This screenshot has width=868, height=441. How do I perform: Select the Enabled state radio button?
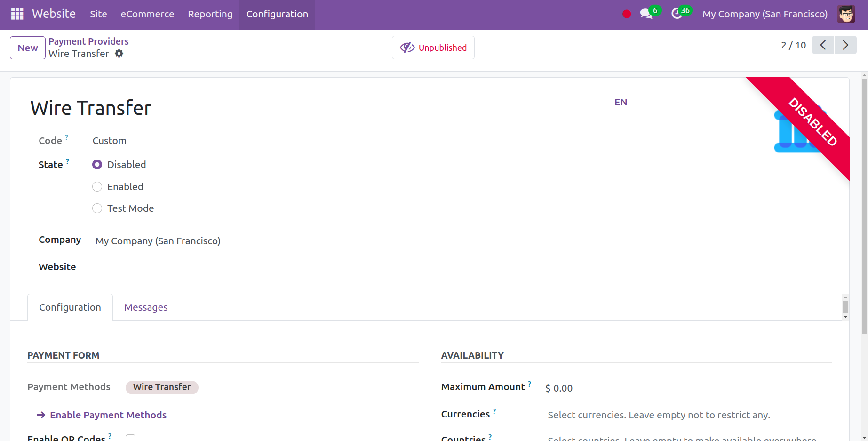97,187
